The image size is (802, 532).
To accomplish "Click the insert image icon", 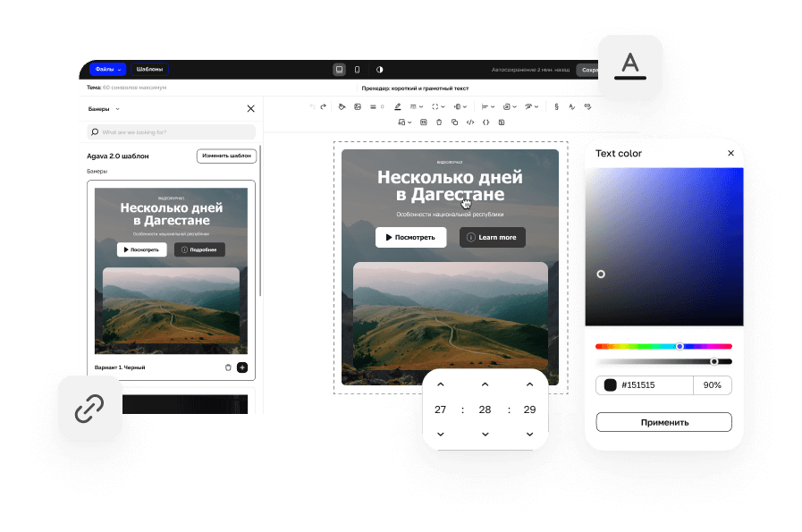I will (x=357, y=106).
